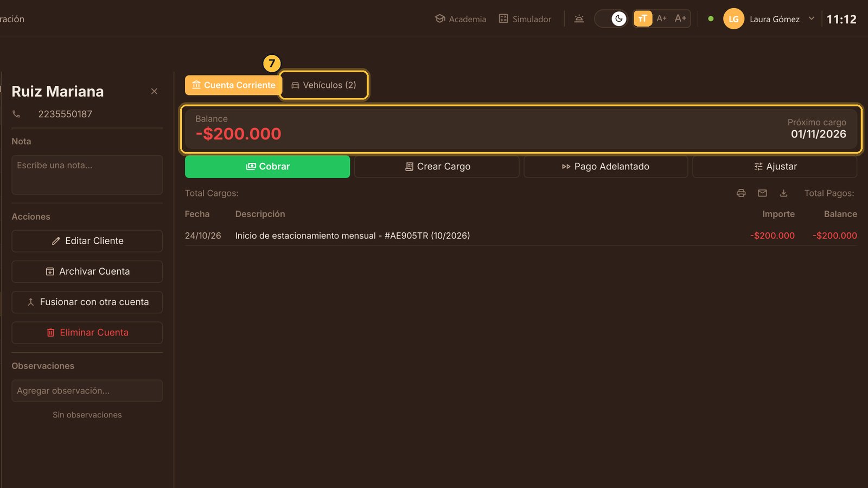
Task: Click the Importe column header
Action: pyautogui.click(x=778, y=214)
